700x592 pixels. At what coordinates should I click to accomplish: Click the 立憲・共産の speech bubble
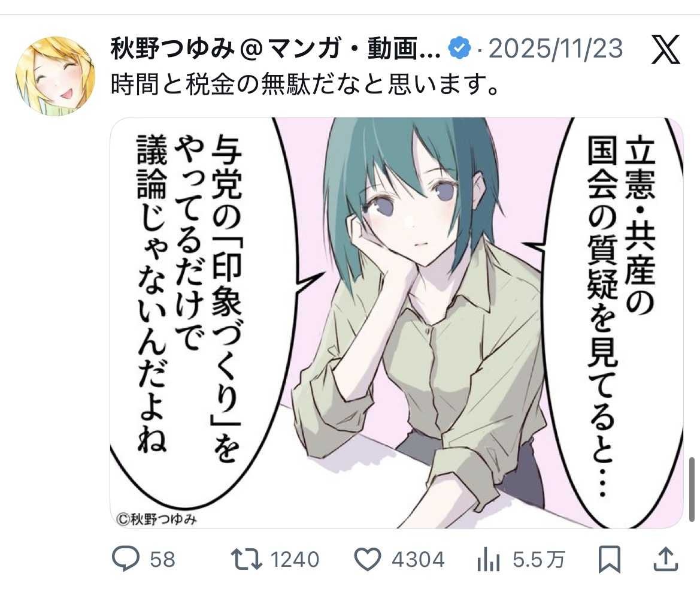pyautogui.click(x=620, y=322)
